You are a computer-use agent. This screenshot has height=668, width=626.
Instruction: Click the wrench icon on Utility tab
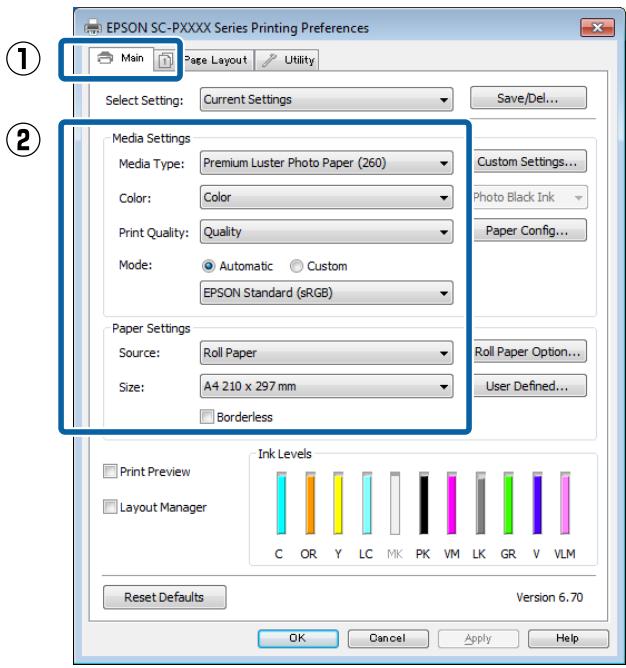(269, 60)
